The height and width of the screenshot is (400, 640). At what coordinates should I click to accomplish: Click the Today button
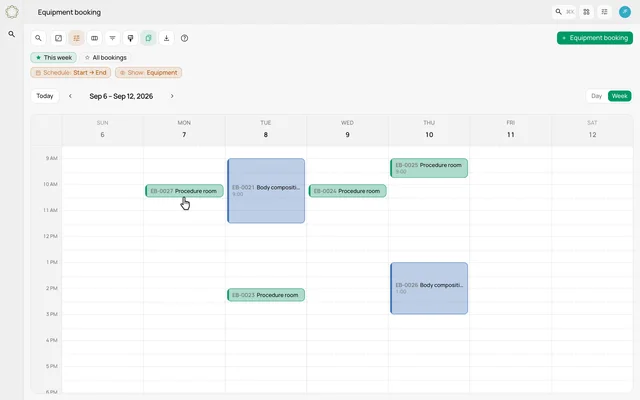45,96
